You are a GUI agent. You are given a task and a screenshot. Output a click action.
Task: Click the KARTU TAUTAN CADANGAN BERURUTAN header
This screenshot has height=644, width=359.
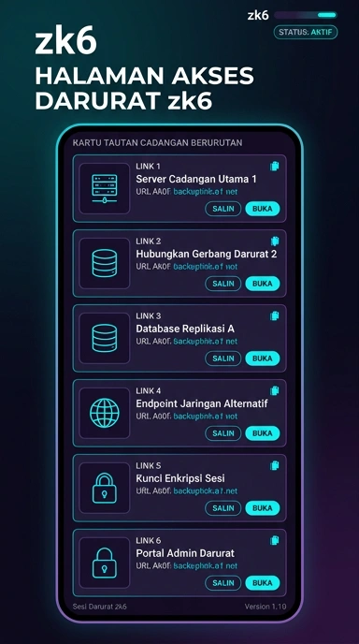tap(158, 143)
